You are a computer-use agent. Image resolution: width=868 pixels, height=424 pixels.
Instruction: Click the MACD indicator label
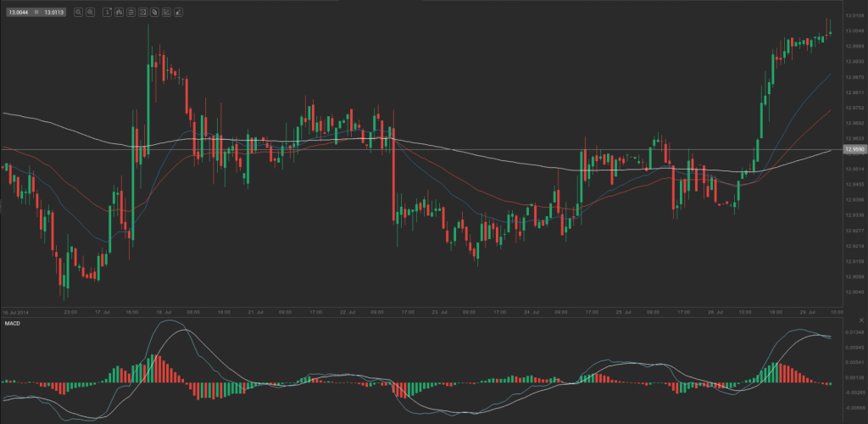tap(13, 324)
